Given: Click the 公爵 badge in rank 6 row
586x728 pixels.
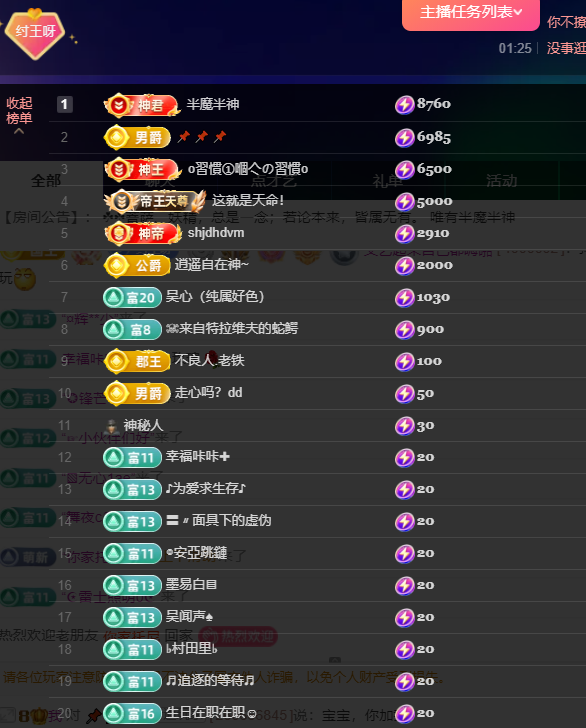Looking at the screenshot, I should (x=137, y=266).
